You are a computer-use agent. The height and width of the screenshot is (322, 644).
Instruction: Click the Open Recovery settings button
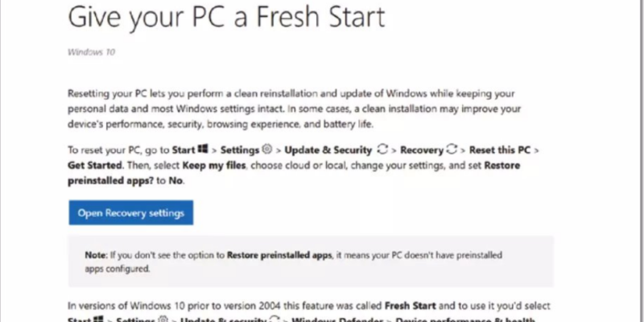(x=130, y=213)
